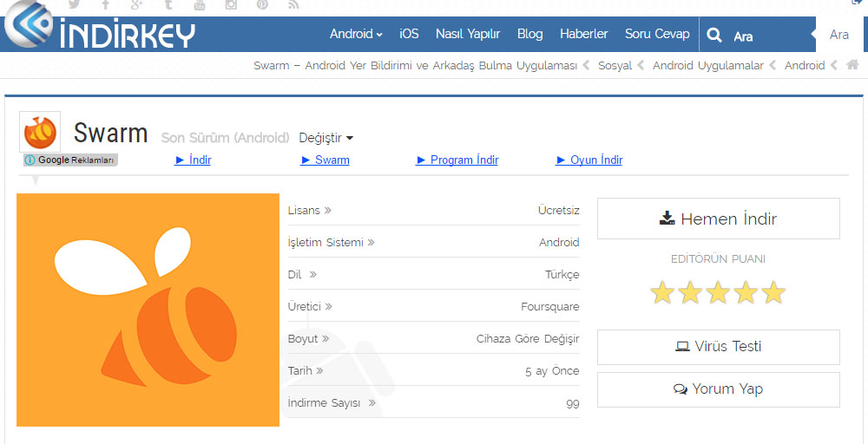868x444 pixels.
Task: Click the 5 ay Önce date value
Action: pos(552,371)
